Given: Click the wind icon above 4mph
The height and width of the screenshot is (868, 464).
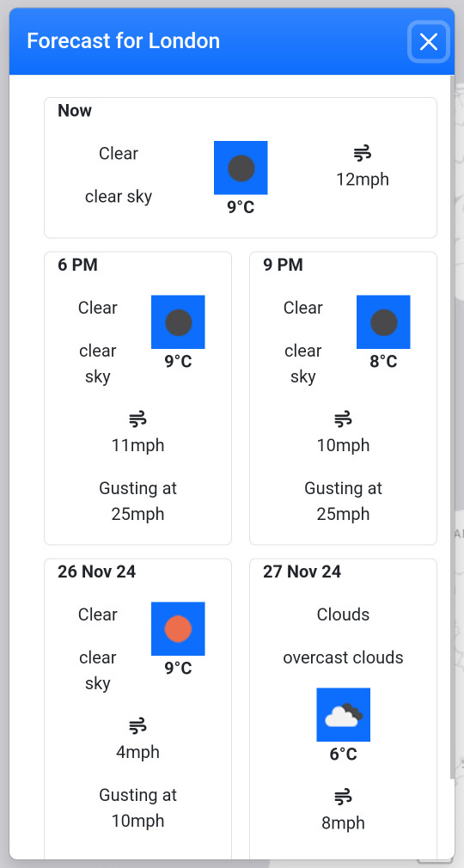Looking at the screenshot, I should (x=137, y=725).
